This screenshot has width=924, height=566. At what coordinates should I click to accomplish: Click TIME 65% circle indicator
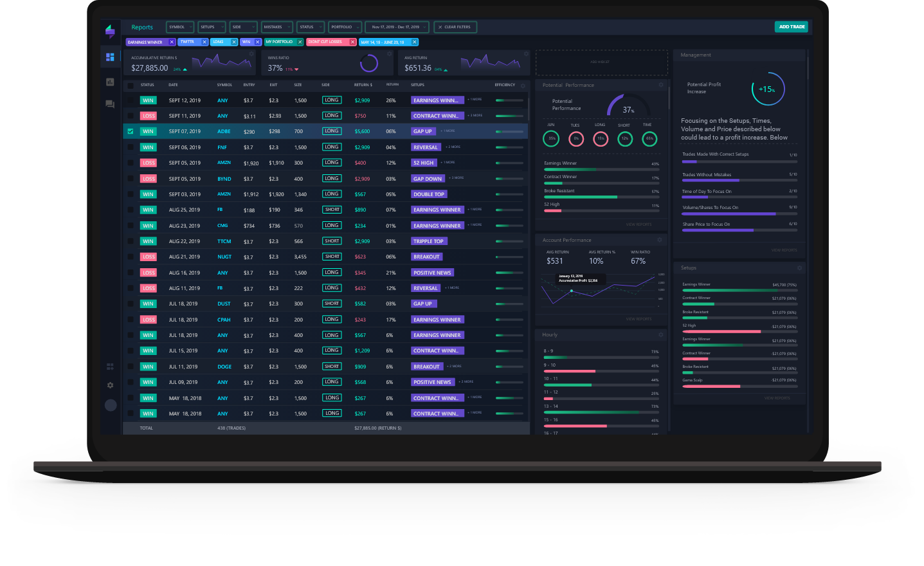[649, 138]
